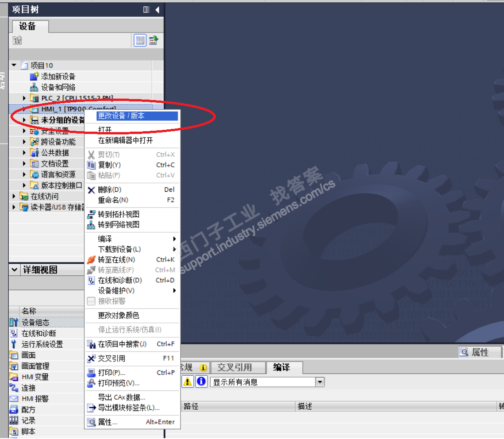Click 复制(Y) copy entry
Screen dimensions: 504x439
[x=109, y=165]
